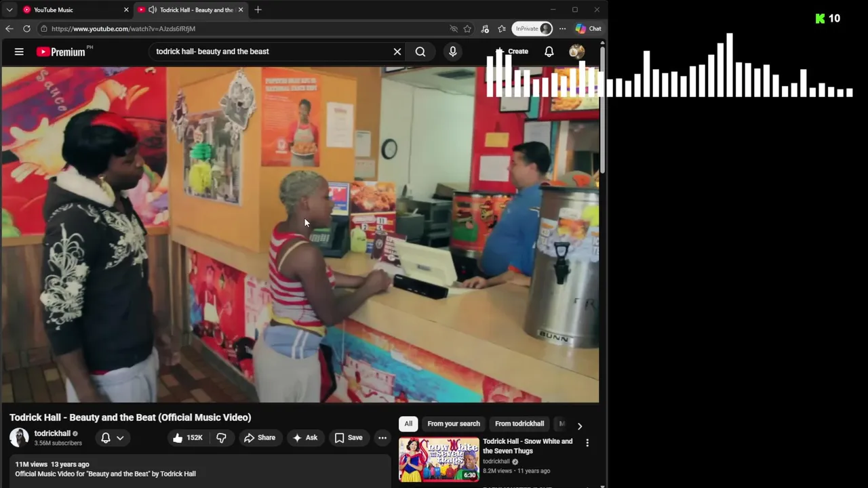868x488 pixels.
Task: Open the account avatar menu
Action: 577,52
